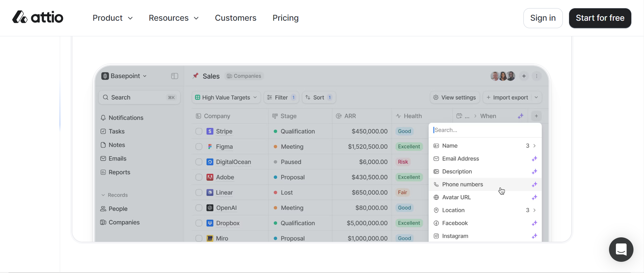This screenshot has width=644, height=273.
Task: Click the Dropbox company logo
Action: tap(210, 223)
